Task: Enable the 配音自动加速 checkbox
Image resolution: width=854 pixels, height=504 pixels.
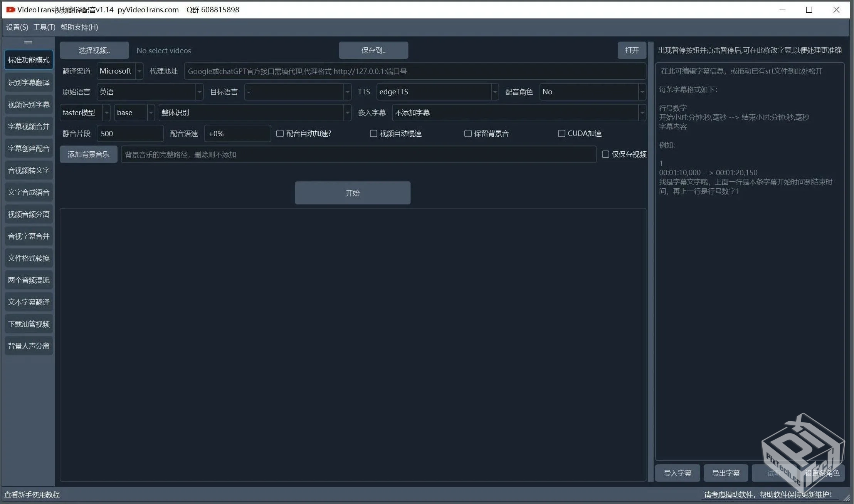Action: [280, 134]
